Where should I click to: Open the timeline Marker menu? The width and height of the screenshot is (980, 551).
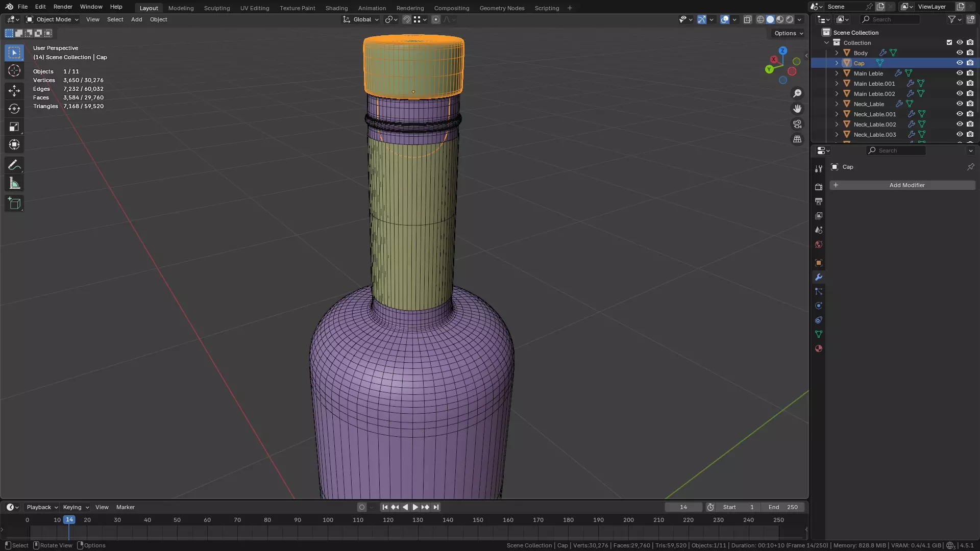point(125,507)
